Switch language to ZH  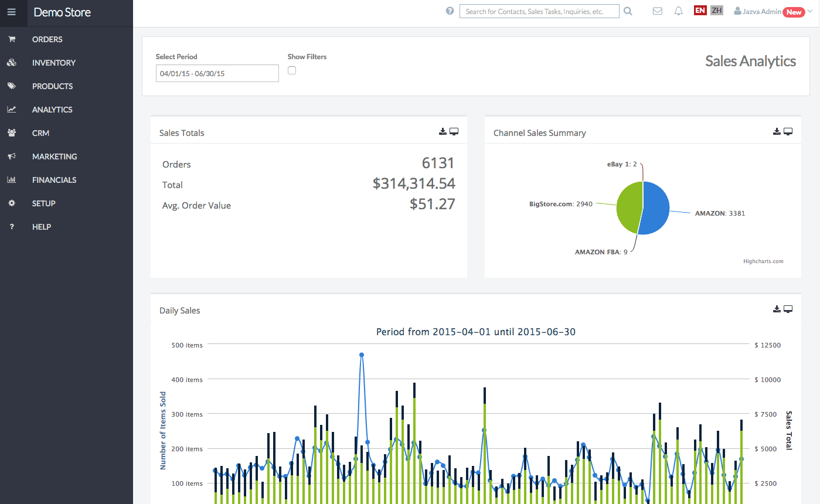point(716,11)
